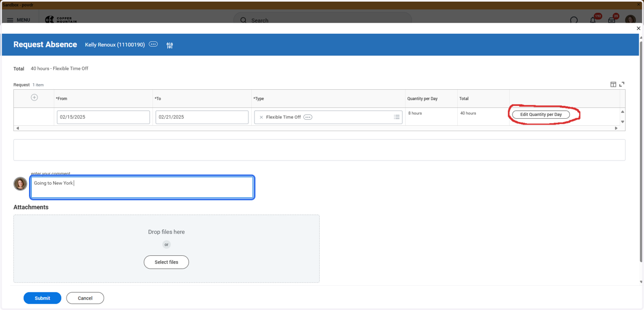This screenshot has width=644, height=310.
Task: Close the Sandbox window with top-right X
Action: 639,4
